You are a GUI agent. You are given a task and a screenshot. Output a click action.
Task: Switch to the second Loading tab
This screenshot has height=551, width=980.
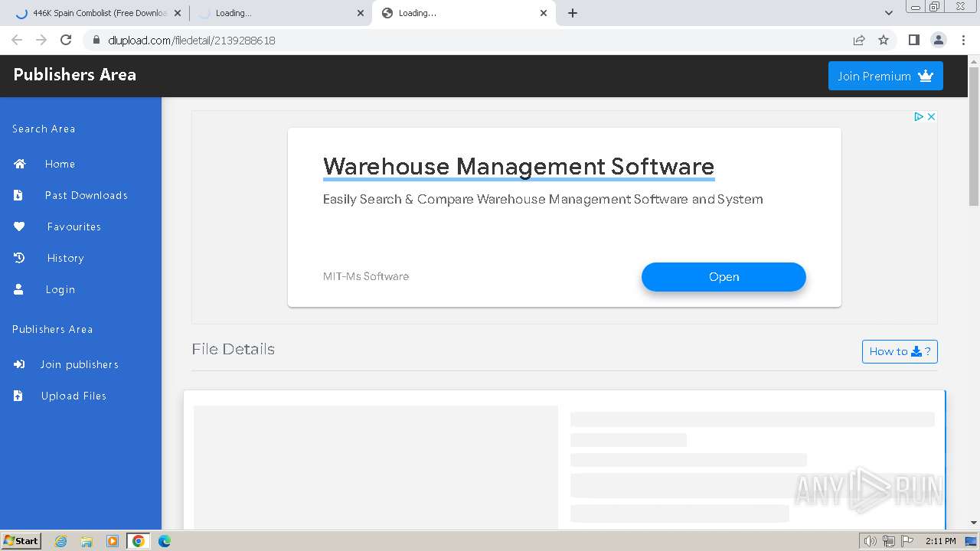pos(279,13)
